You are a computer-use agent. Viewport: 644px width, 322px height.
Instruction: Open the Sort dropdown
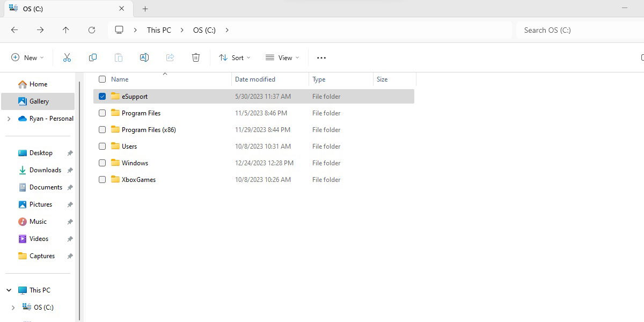tap(235, 57)
